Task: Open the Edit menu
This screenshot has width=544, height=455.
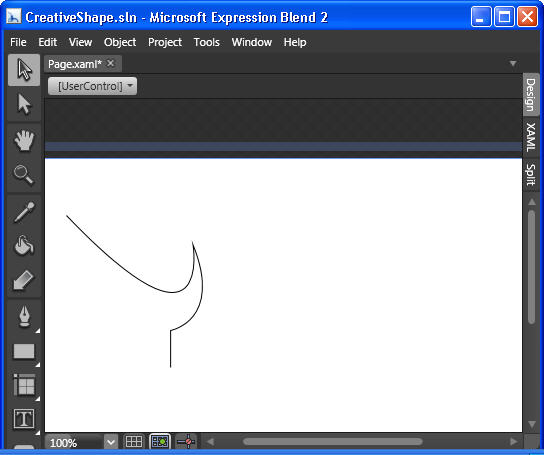Action: click(x=48, y=42)
